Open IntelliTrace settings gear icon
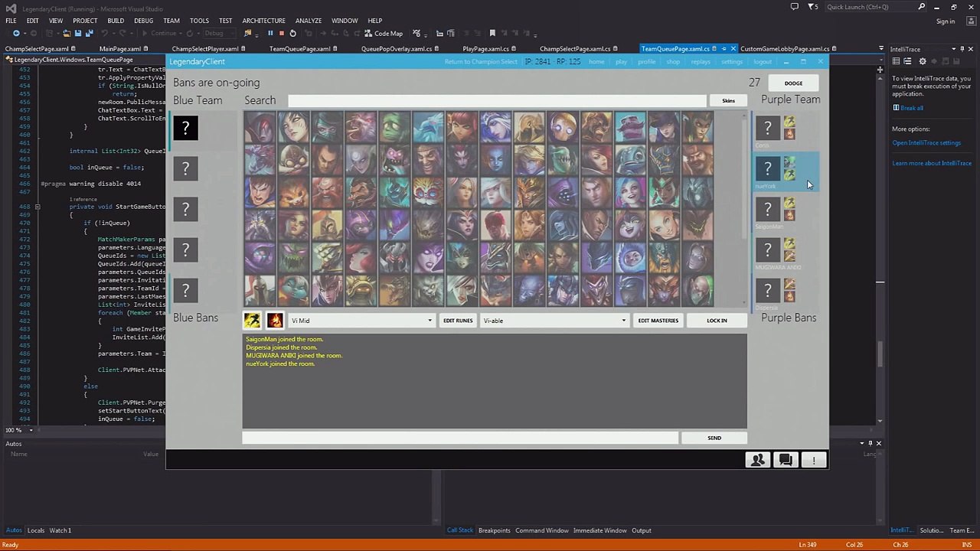980x551 pixels. point(923,61)
